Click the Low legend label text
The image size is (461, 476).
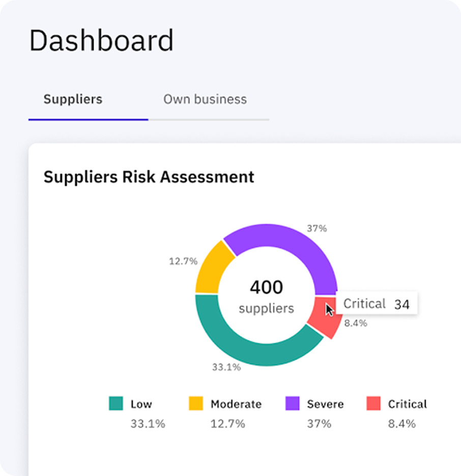pyautogui.click(x=141, y=404)
